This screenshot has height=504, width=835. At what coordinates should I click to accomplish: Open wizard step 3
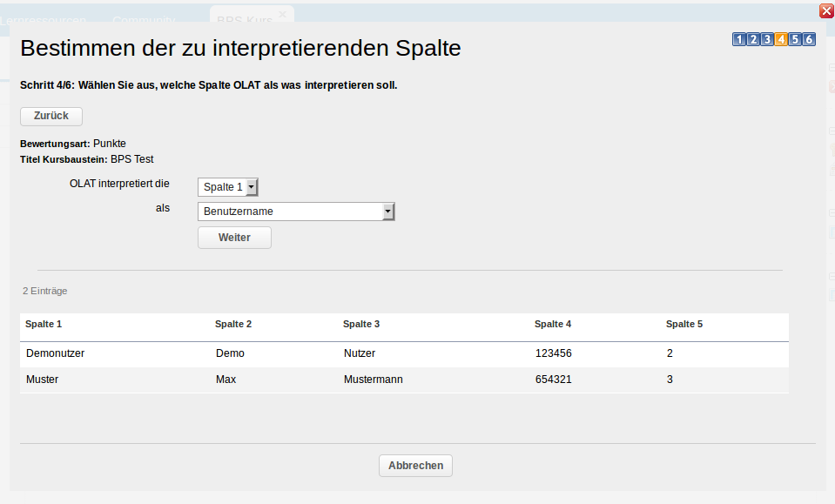[766, 39]
